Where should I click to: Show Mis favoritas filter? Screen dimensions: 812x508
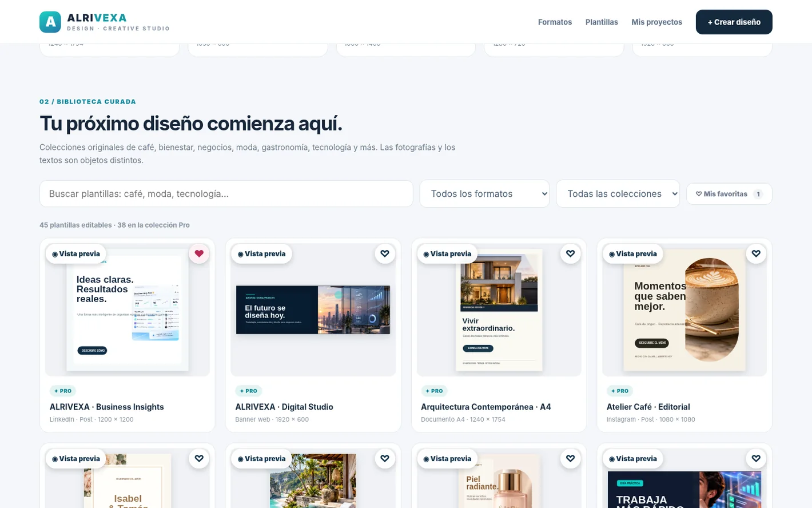[x=729, y=194]
